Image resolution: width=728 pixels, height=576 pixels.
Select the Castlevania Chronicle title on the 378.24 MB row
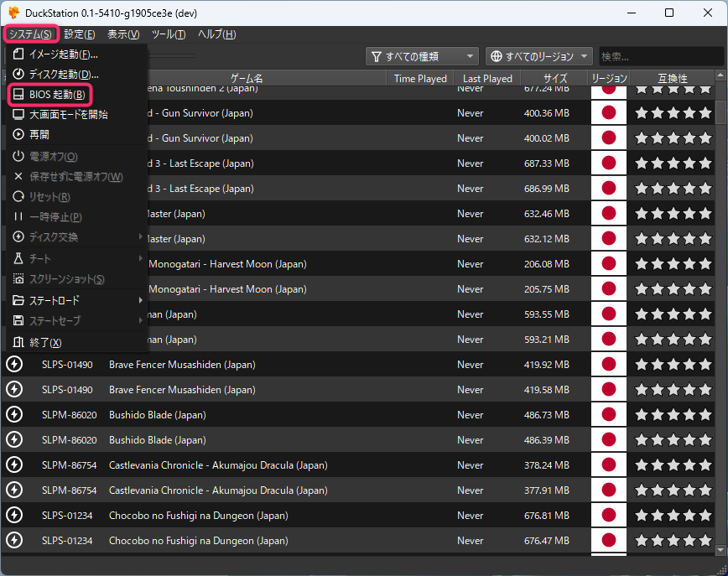218,464
